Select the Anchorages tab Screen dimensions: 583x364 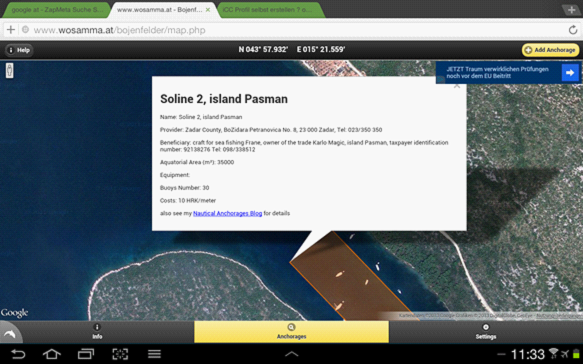pos(292,332)
